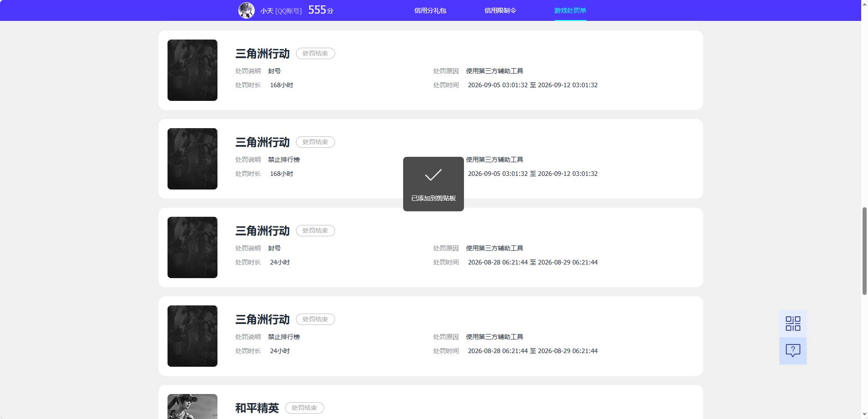Click 处罚结束 badge on 24小时 禁止排行榜 record
This screenshot has width=868, height=419.
(x=316, y=319)
